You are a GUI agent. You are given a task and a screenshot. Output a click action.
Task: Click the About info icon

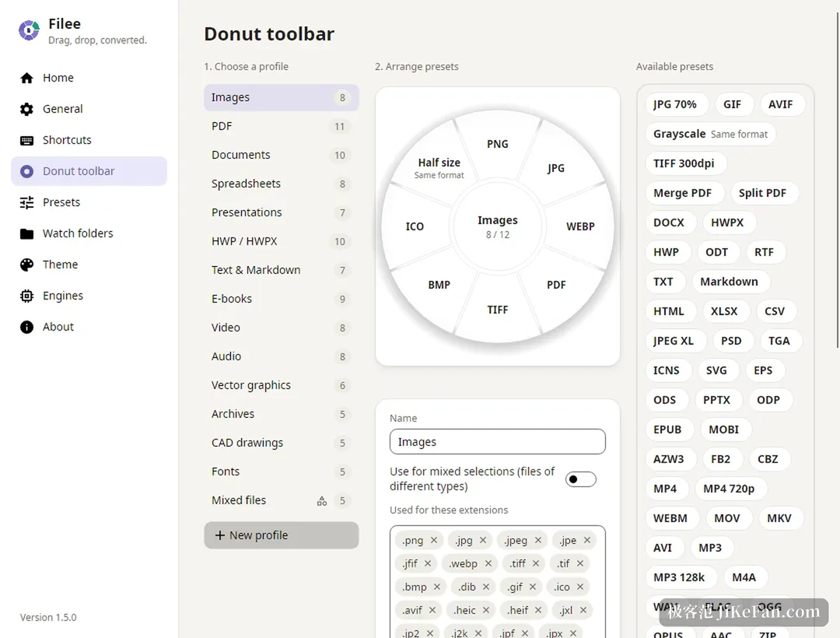(x=26, y=327)
